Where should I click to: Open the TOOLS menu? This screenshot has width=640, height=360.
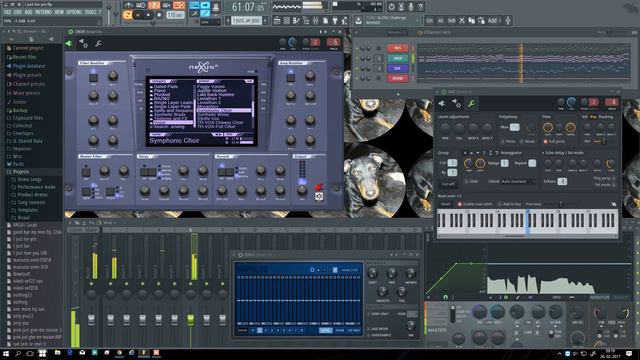tap(91, 12)
